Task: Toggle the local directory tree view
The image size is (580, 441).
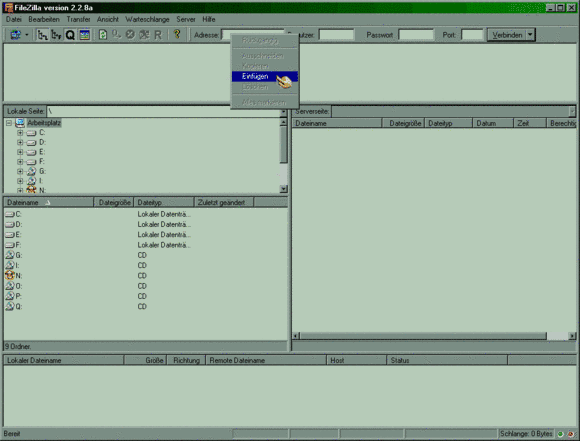Action: pyautogui.click(x=43, y=35)
